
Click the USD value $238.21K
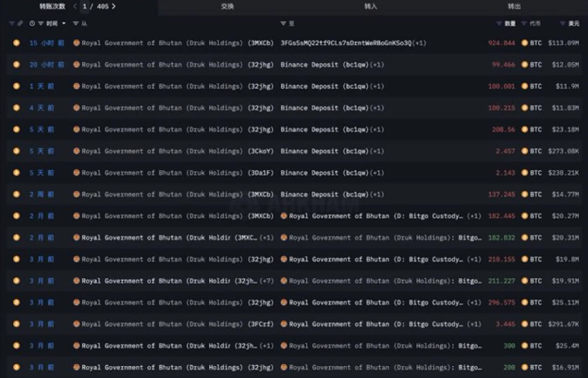pos(563,173)
